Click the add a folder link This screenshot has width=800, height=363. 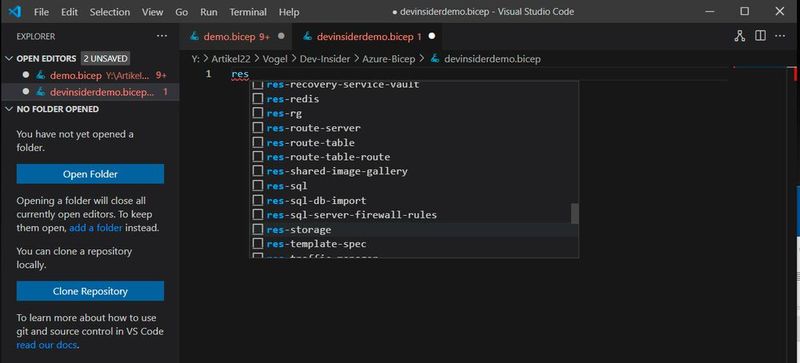click(x=96, y=228)
